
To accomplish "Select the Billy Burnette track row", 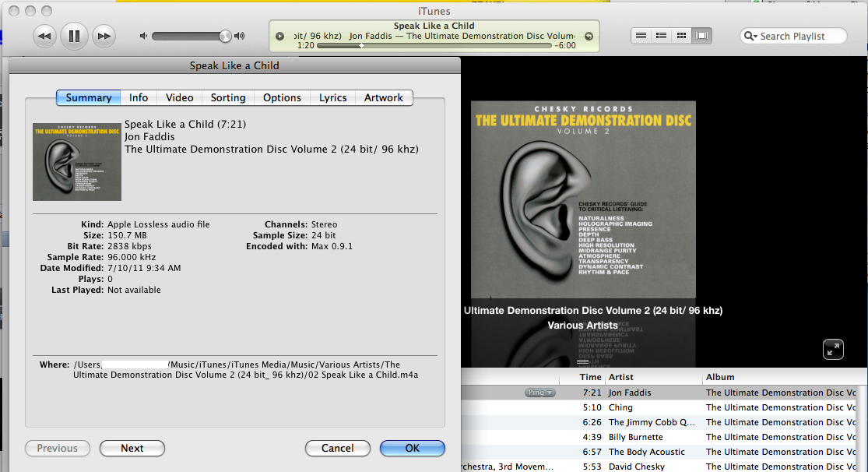I will [x=659, y=437].
